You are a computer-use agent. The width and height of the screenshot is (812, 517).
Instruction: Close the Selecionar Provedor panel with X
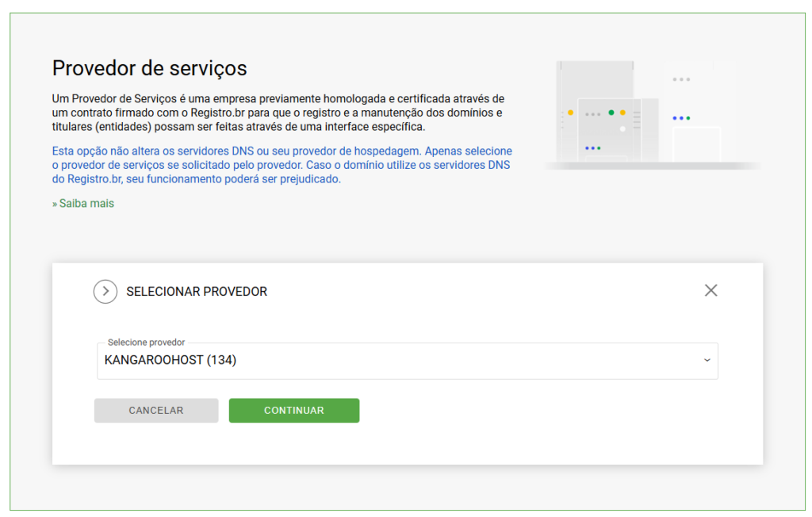click(x=710, y=291)
